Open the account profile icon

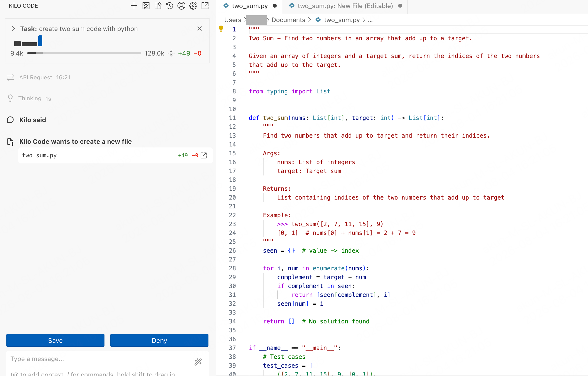coord(181,6)
